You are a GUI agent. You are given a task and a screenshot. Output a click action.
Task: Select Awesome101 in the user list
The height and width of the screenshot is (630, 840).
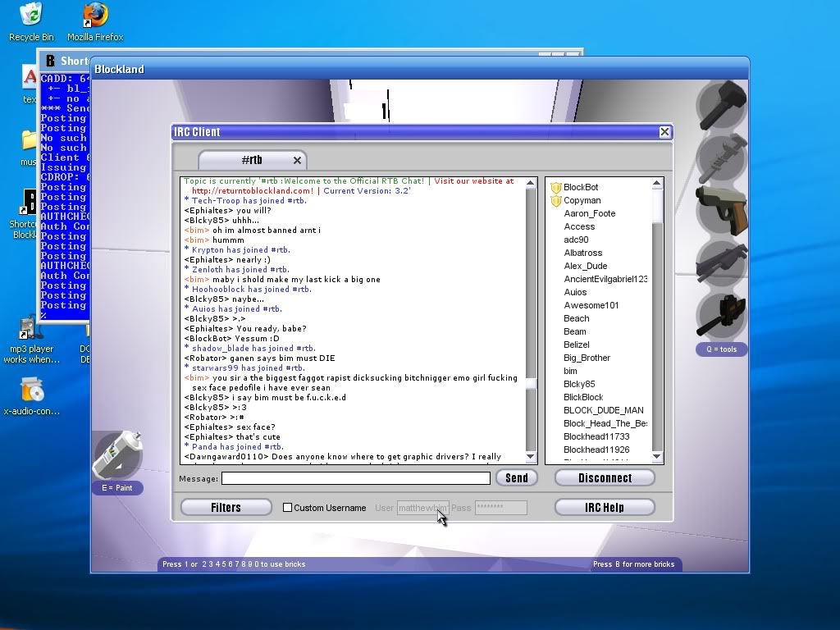(591, 305)
